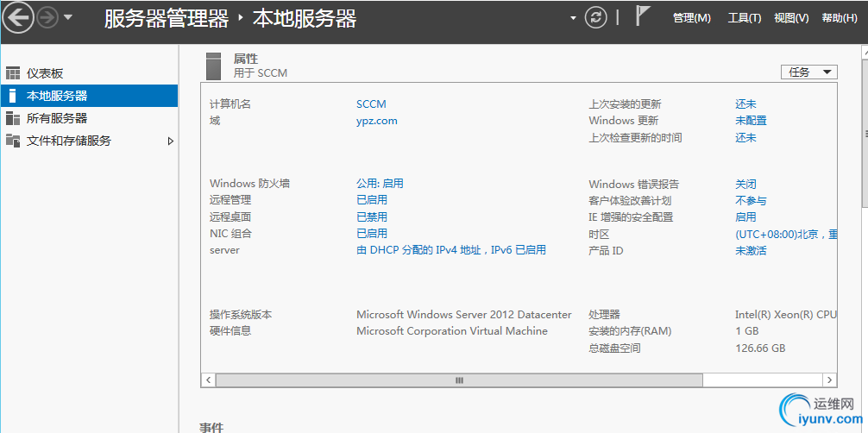Click 客户体验改善计划 value 不参与

click(x=752, y=200)
